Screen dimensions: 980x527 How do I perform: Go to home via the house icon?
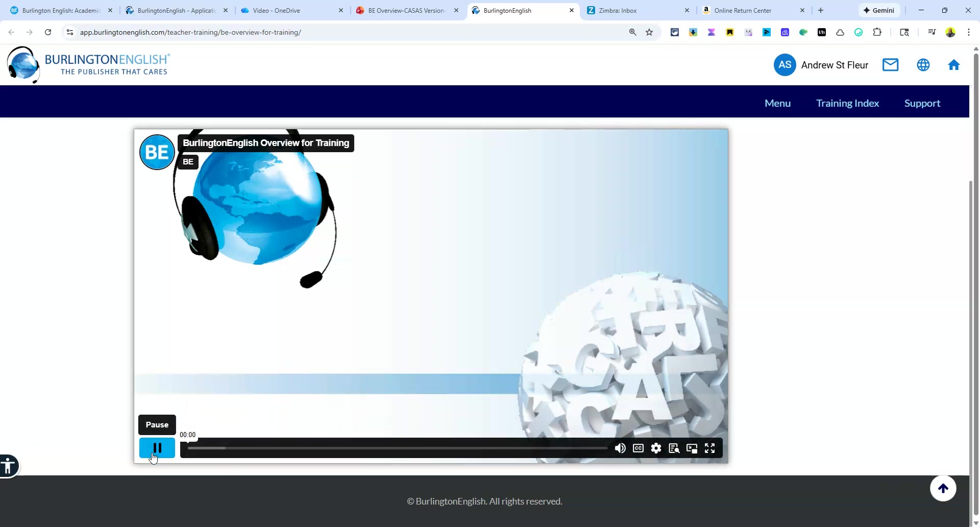(x=953, y=65)
